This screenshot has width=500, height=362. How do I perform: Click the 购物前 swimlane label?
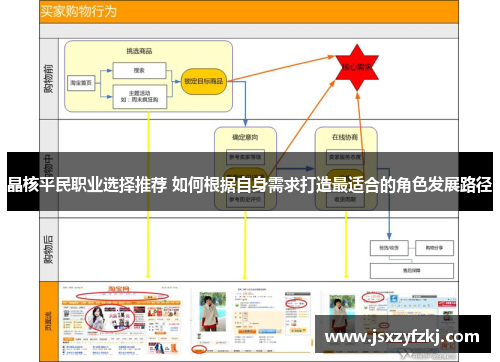(49, 79)
